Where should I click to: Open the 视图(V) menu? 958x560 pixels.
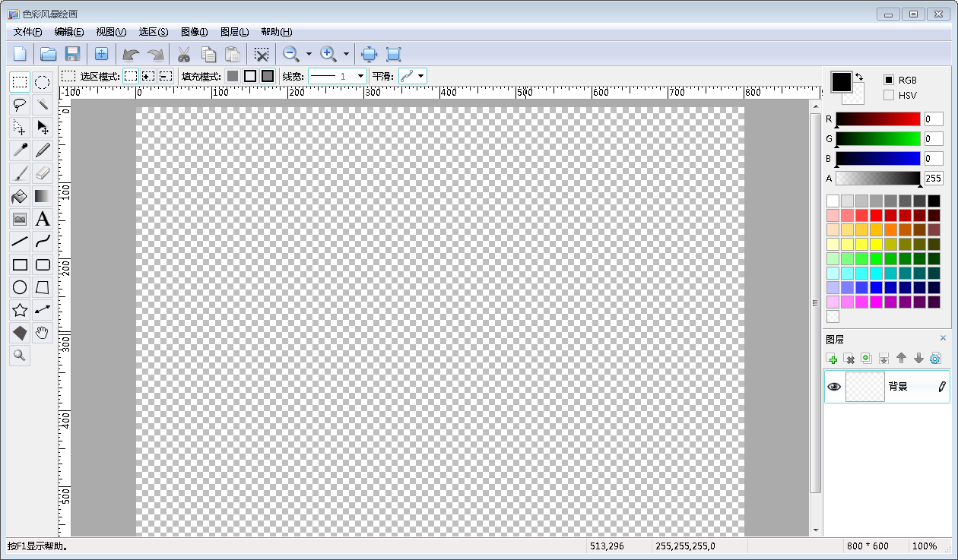point(111,32)
